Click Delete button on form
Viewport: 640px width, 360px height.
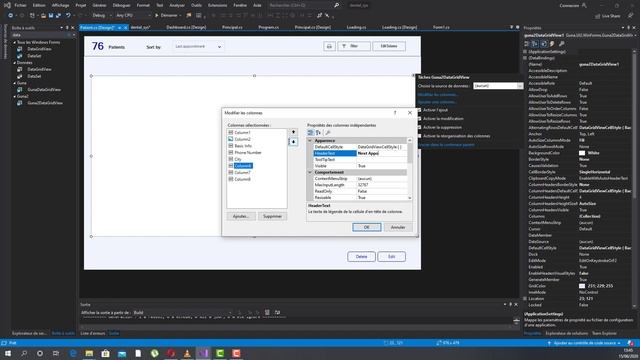pyautogui.click(x=361, y=257)
